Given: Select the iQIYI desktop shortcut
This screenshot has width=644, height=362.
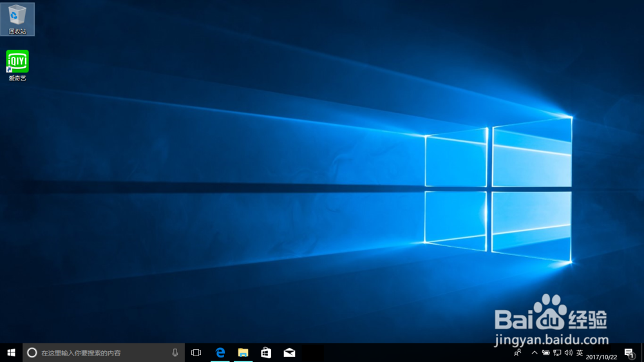Looking at the screenshot, I should 17,66.
